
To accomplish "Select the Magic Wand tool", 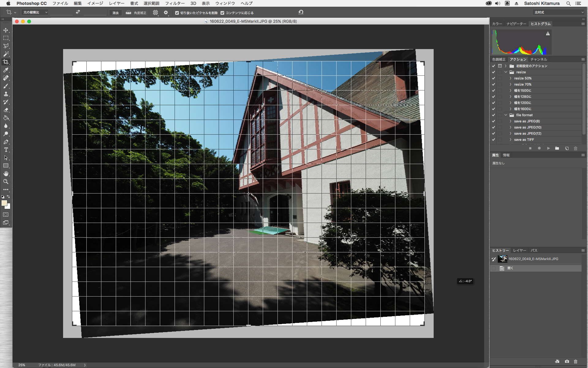I will tap(6, 54).
